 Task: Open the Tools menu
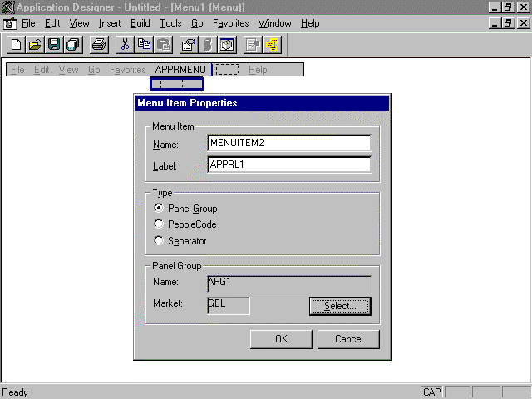170,23
